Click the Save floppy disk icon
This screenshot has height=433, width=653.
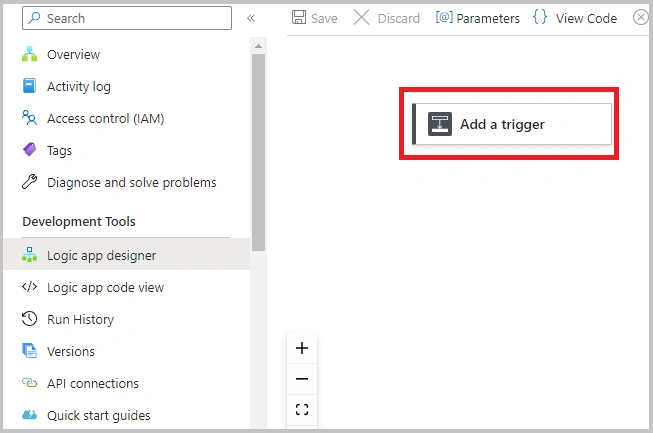(299, 17)
